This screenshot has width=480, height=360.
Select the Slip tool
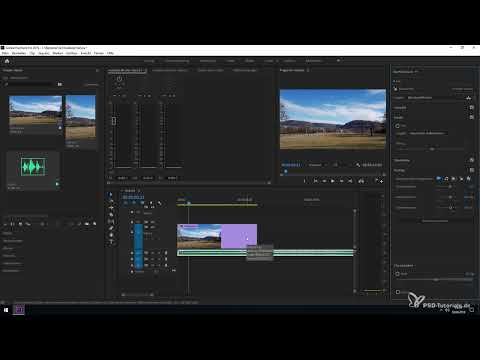point(111,221)
